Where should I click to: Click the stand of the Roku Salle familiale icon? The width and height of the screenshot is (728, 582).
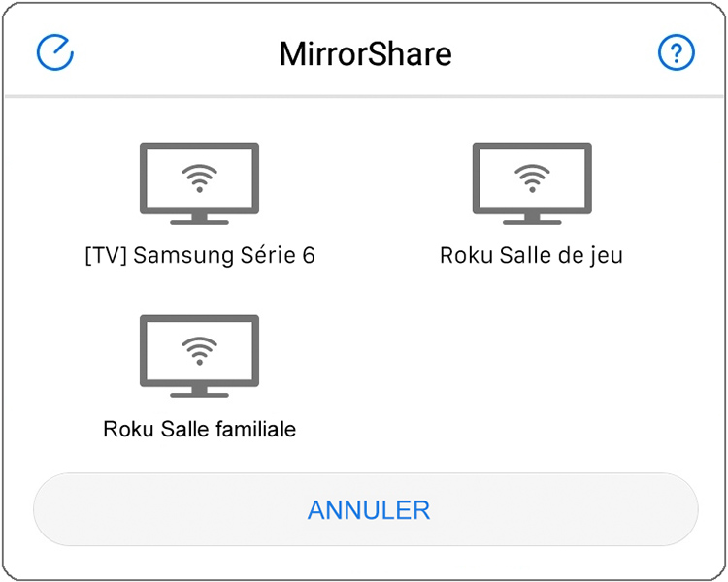pos(199,392)
